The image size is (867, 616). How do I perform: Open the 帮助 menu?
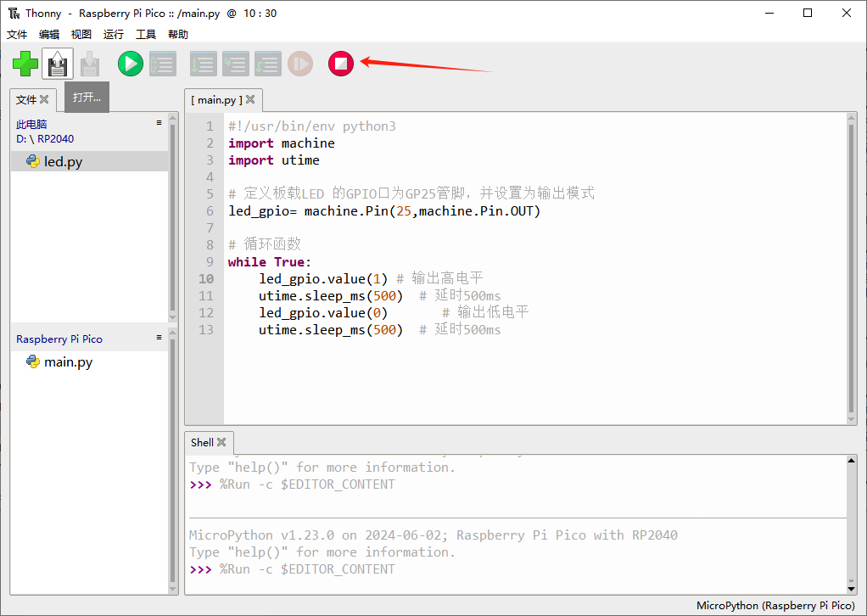(178, 34)
